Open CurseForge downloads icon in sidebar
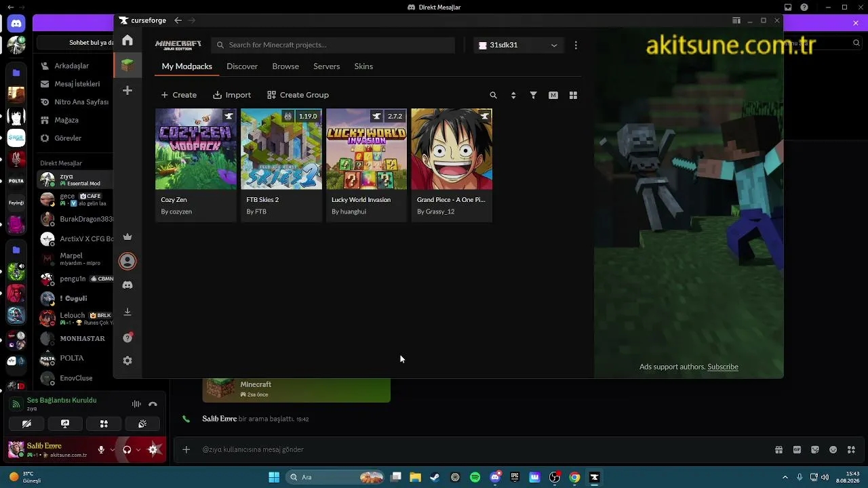 (127, 312)
